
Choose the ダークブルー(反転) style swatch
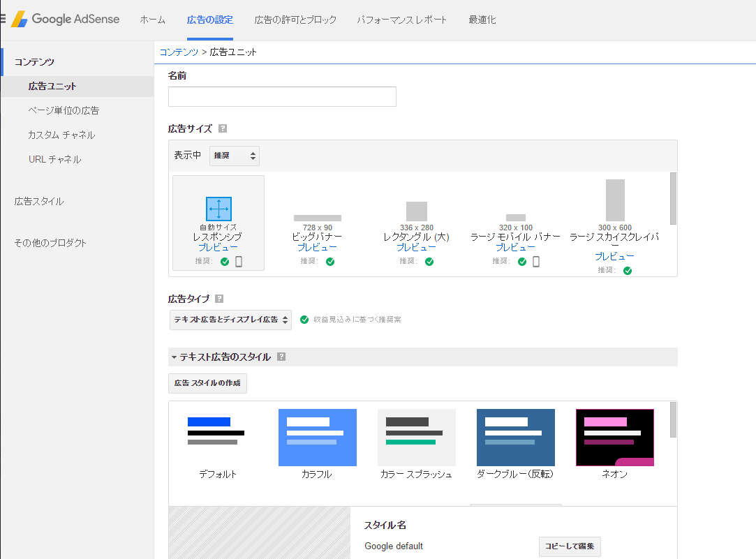(x=515, y=438)
